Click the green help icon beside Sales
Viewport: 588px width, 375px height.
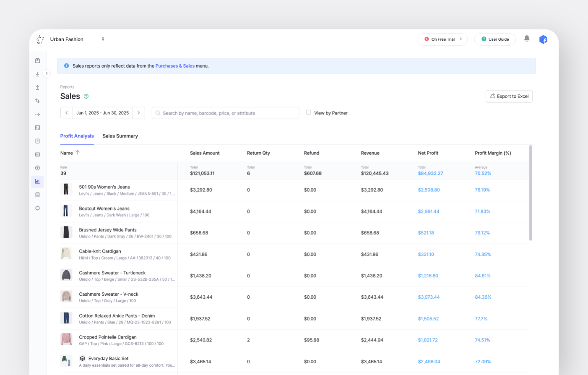(x=86, y=96)
